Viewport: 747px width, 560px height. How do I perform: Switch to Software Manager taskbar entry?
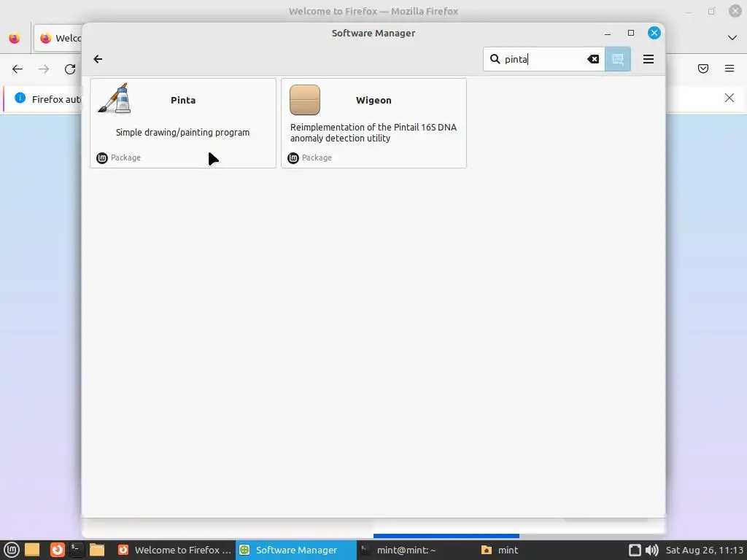point(296,550)
